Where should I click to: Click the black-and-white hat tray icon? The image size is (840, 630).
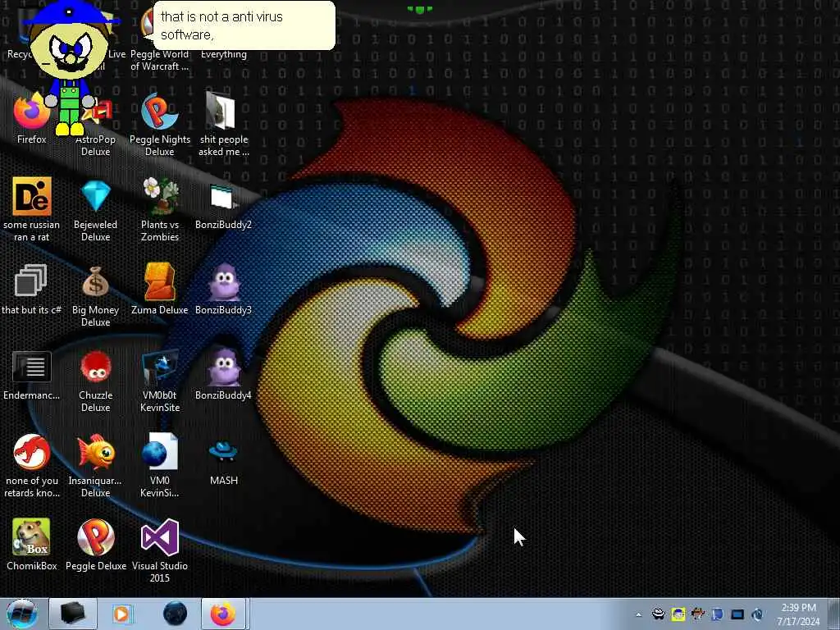(659, 614)
